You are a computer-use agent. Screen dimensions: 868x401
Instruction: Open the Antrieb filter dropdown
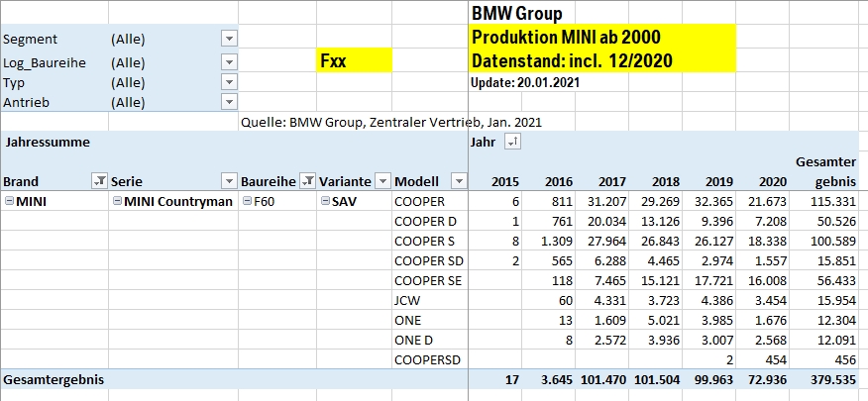(x=229, y=101)
